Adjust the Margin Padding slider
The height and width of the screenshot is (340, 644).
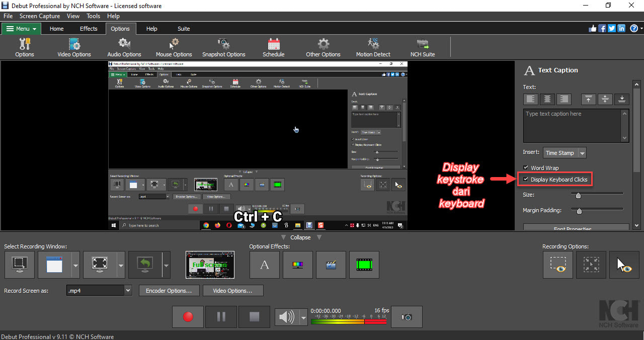click(x=579, y=211)
